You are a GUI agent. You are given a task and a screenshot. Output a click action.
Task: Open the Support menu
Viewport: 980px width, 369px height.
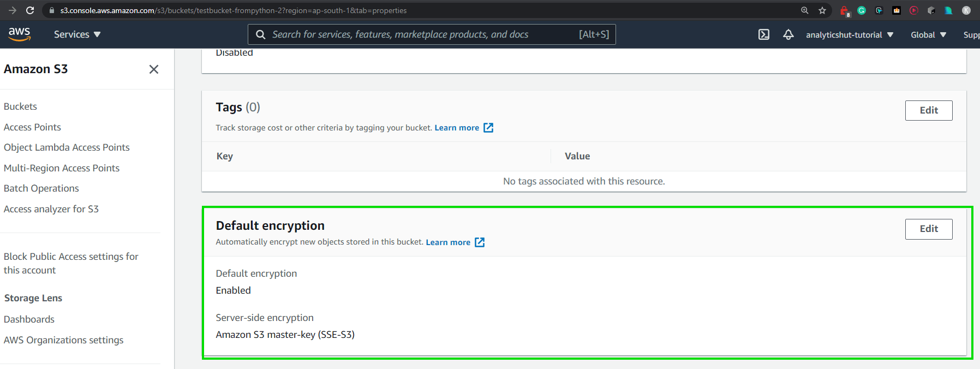tap(971, 34)
